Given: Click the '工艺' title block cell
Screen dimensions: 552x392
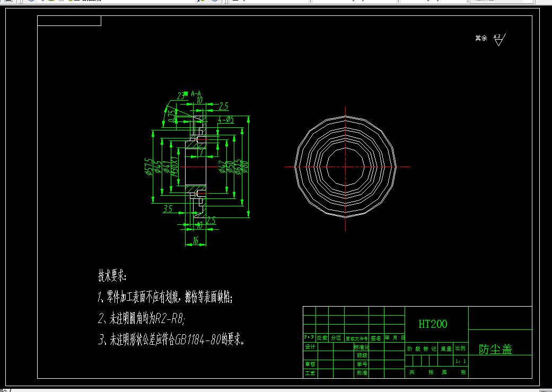Looking at the screenshot, I should pyautogui.click(x=310, y=373).
